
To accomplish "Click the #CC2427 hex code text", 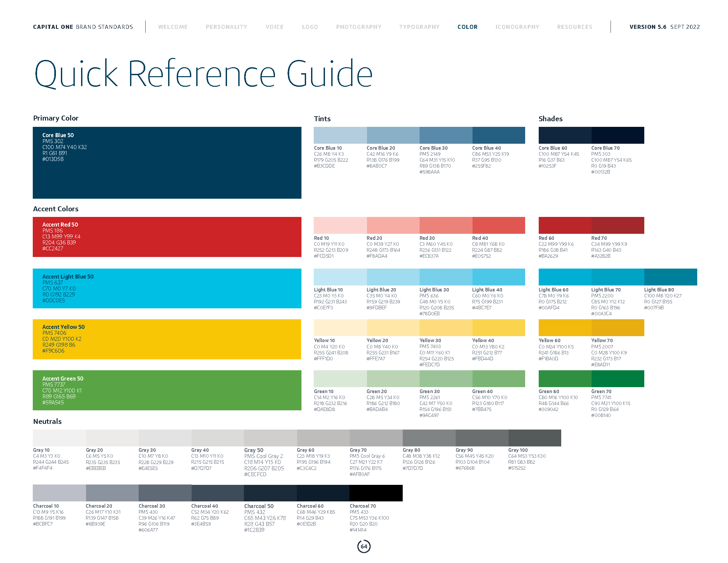I will (53, 248).
